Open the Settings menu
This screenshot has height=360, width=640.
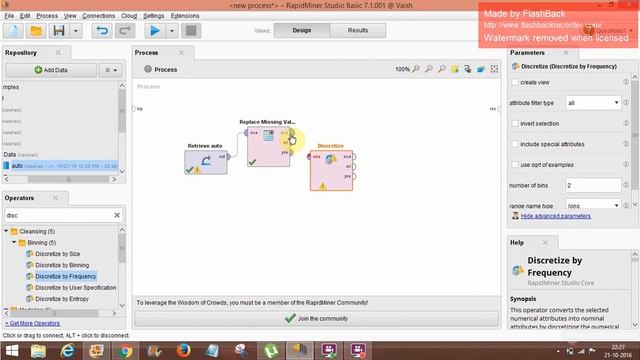coord(153,16)
